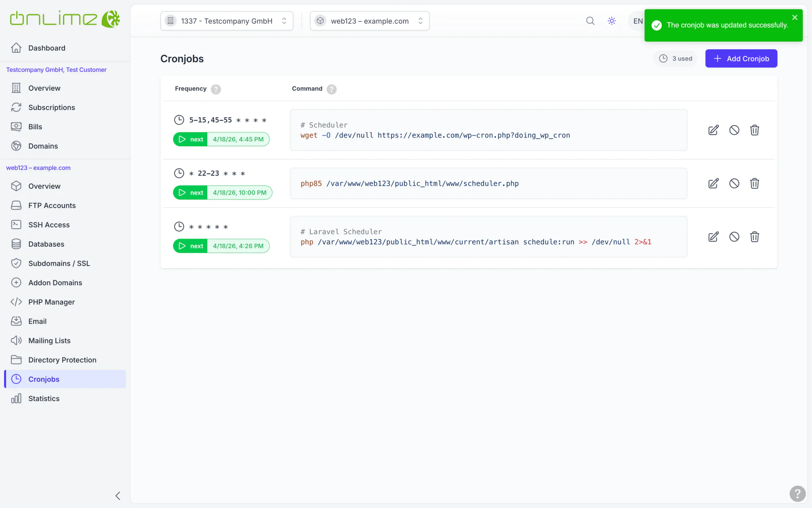Open Subscriptions page
This screenshot has width=812, height=508.
65,107
